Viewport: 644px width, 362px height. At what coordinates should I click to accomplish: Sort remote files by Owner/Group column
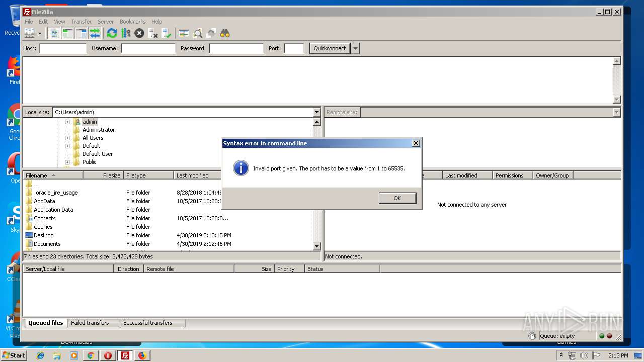(x=553, y=175)
